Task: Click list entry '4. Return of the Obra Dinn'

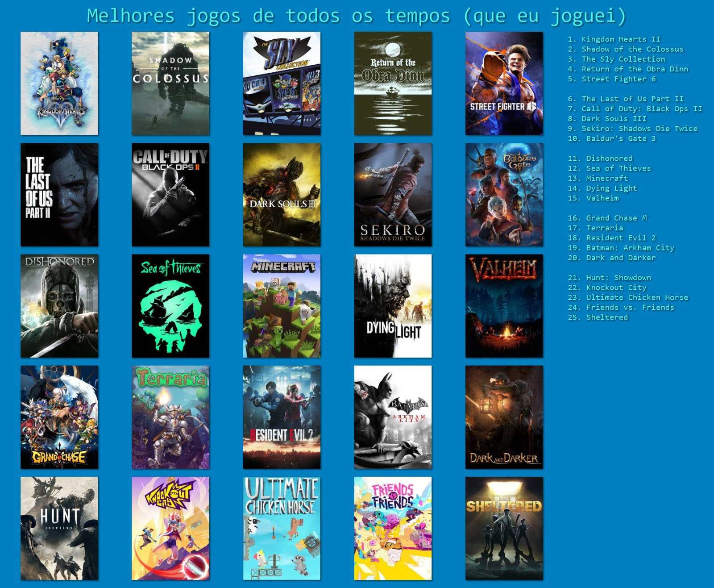Action: point(628,69)
